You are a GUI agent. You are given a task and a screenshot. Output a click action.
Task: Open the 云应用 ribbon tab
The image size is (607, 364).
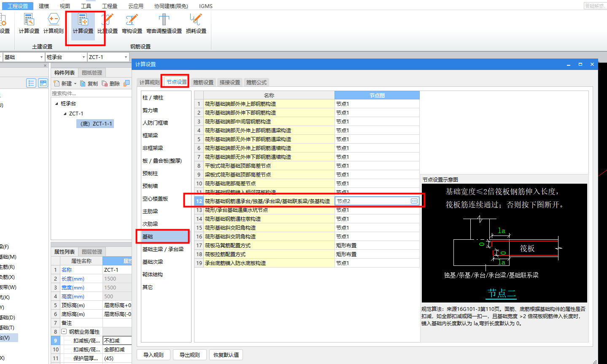[136, 6]
